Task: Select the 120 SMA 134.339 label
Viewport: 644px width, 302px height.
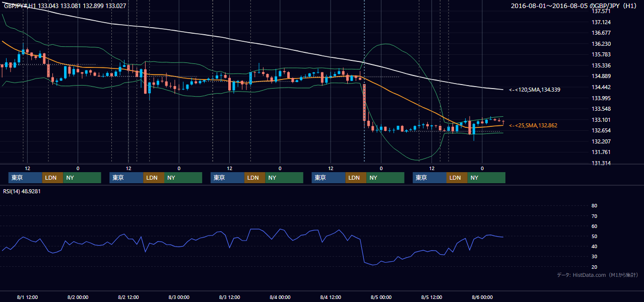Action: 534,90
